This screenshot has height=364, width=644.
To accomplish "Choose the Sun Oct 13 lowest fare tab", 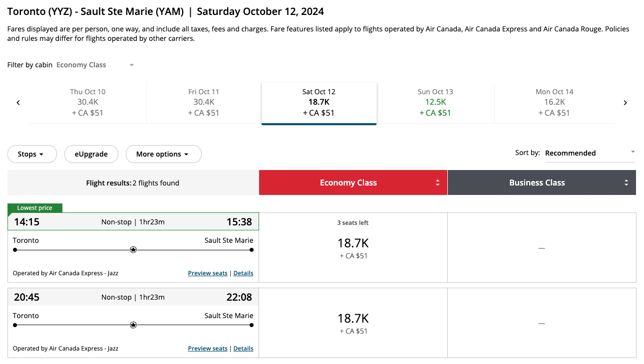I will [x=435, y=102].
